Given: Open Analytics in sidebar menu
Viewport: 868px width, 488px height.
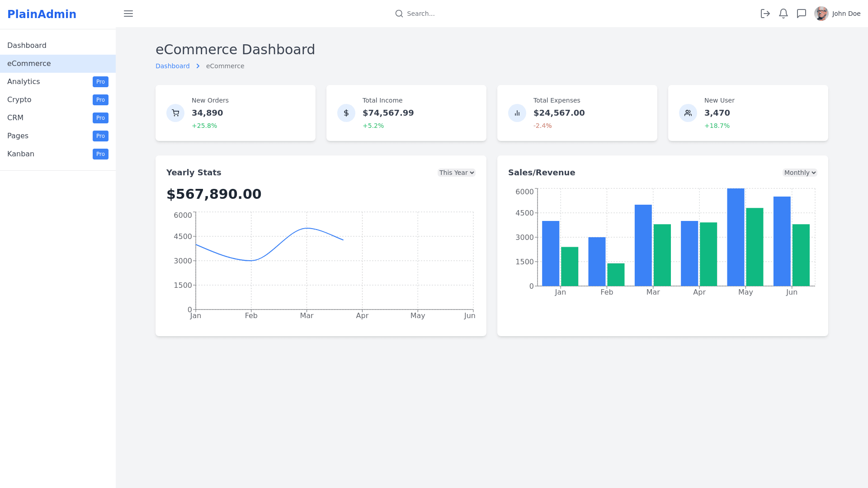Looking at the screenshot, I should click(24, 82).
